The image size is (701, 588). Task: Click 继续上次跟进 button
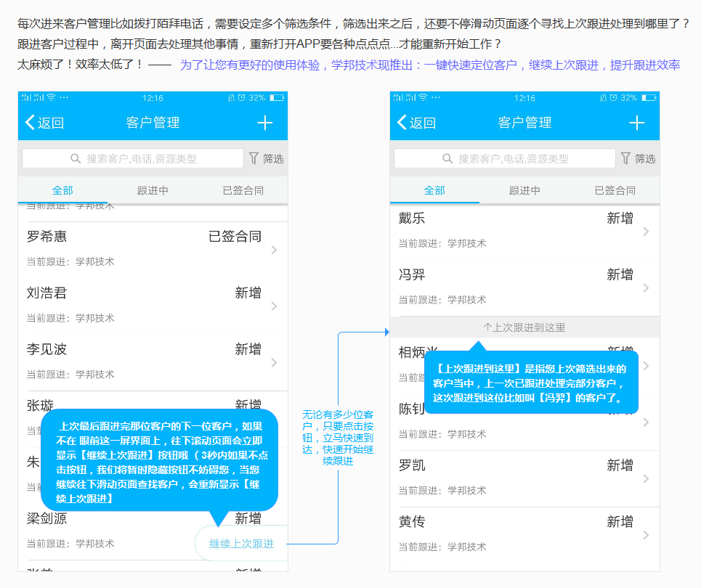(241, 543)
